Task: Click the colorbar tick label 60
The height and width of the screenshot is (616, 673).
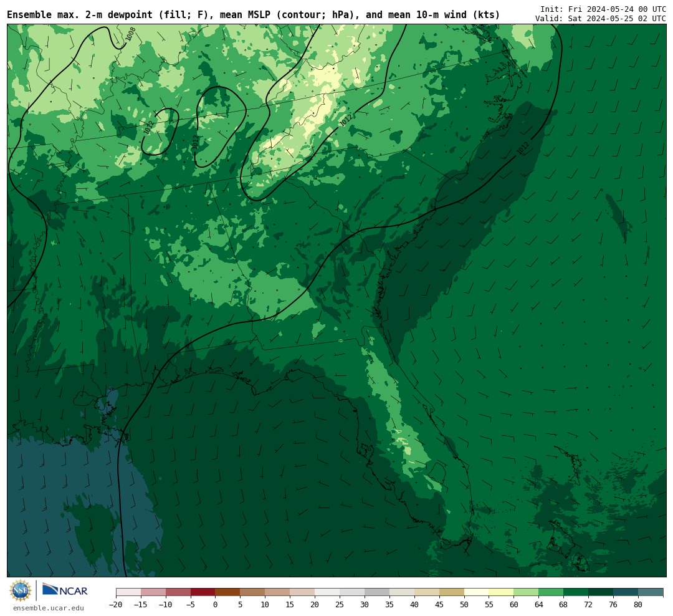Action: [x=514, y=604]
